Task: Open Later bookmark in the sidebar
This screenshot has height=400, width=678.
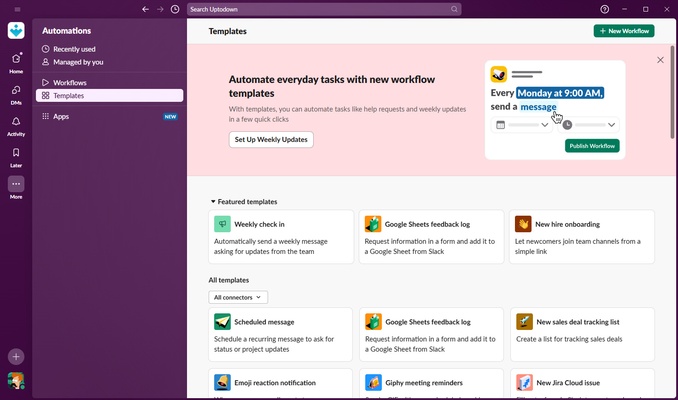Action: (x=16, y=157)
